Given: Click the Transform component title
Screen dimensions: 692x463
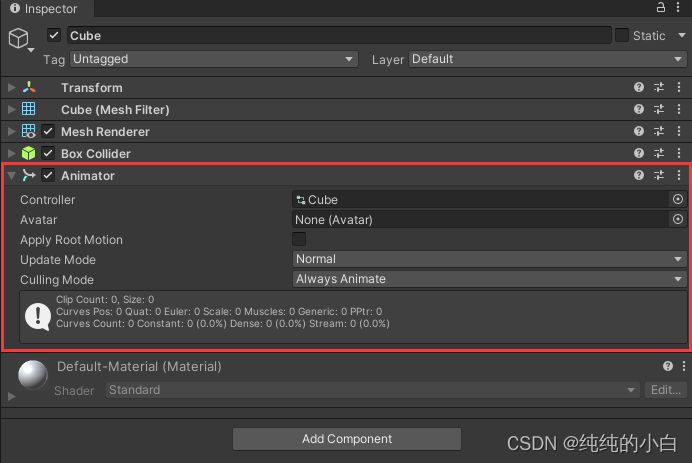Looking at the screenshot, I should (x=92, y=87).
